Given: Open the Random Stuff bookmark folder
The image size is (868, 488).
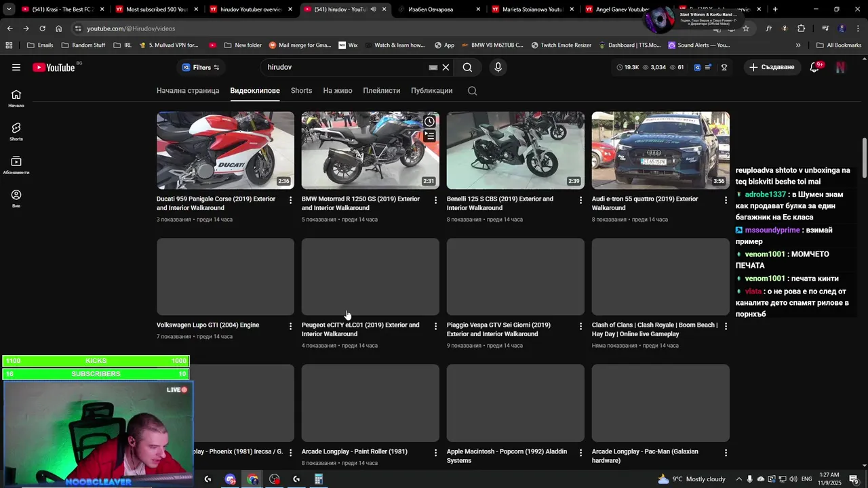Looking at the screenshot, I should (x=83, y=45).
